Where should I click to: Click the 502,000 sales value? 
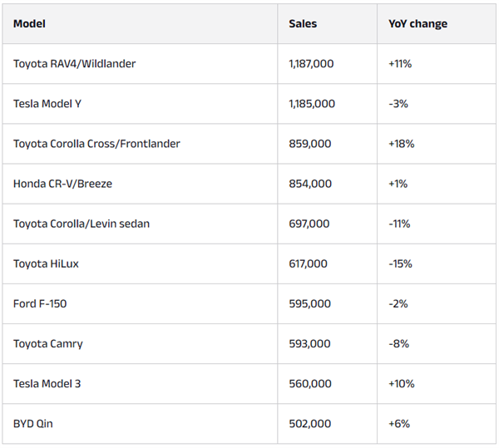coord(309,423)
